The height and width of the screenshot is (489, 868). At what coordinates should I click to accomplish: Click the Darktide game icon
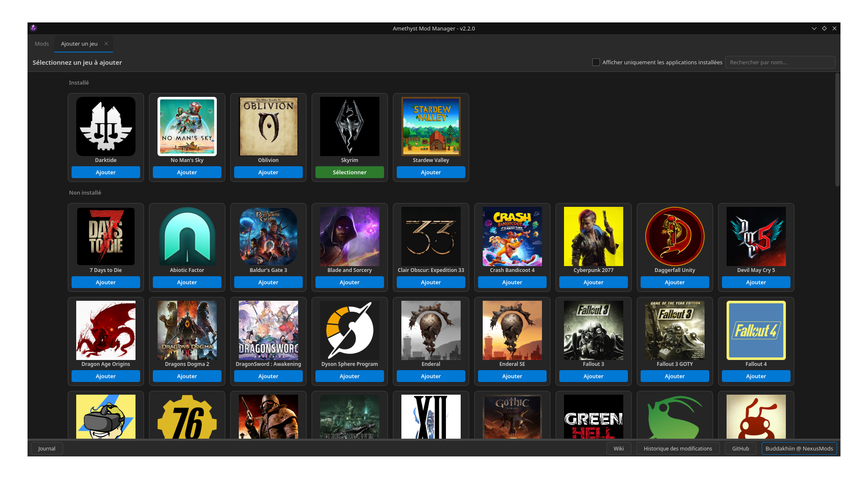pyautogui.click(x=106, y=126)
